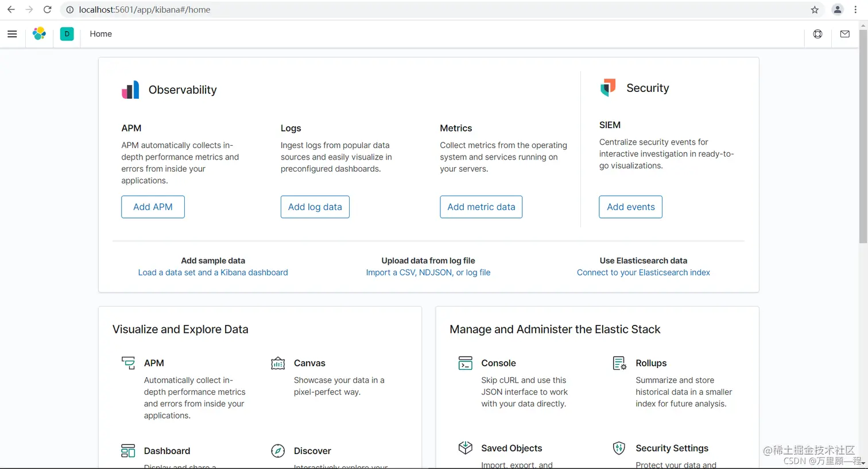This screenshot has height=469, width=868.
Task: Bookmark this page with the star icon
Action: pyautogui.click(x=815, y=10)
